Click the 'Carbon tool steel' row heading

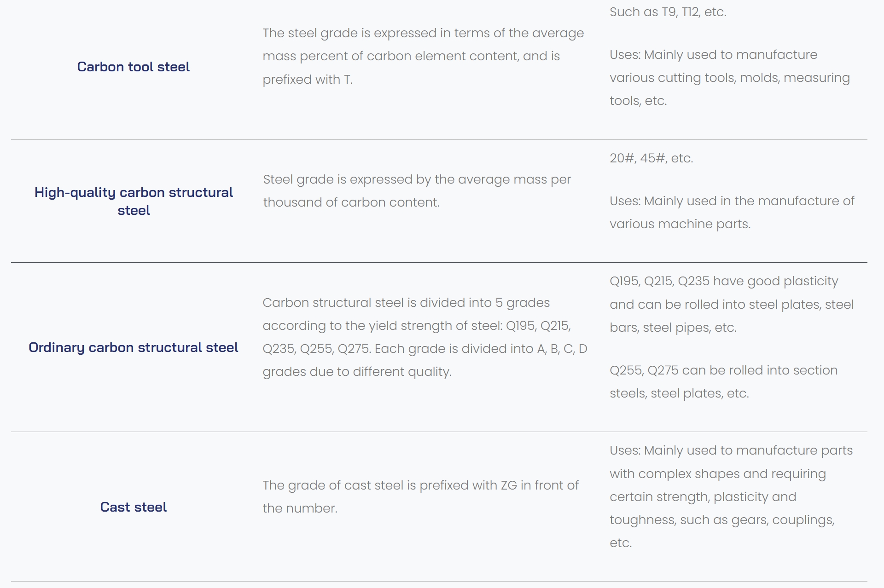click(133, 67)
